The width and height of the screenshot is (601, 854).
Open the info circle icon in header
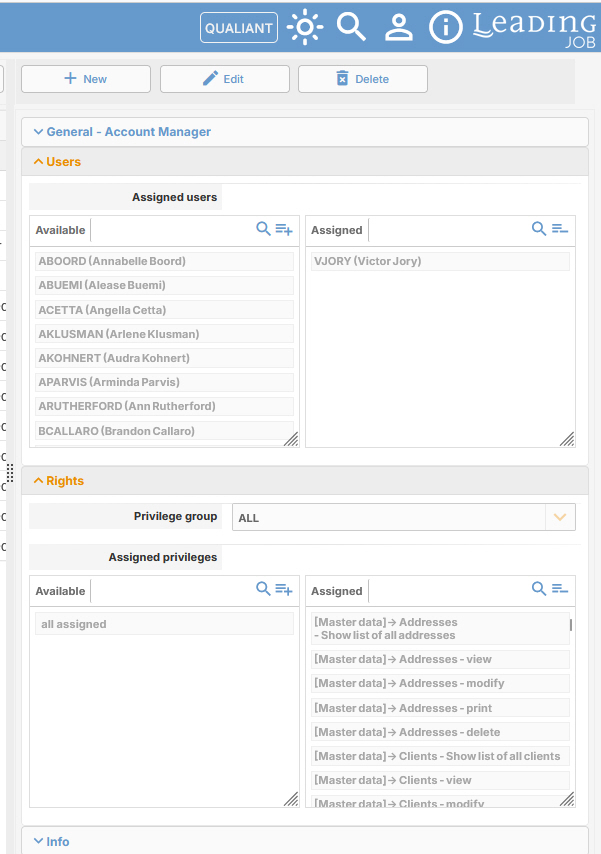click(x=446, y=27)
